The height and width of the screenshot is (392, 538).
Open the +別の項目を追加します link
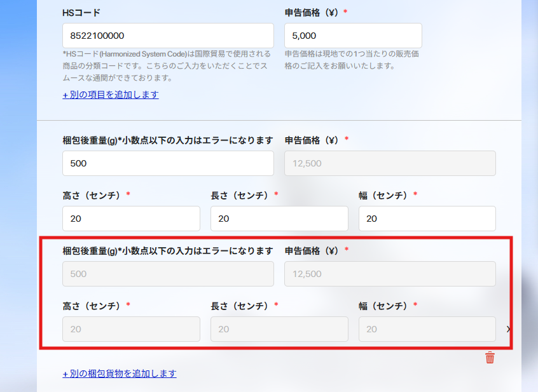pos(111,93)
